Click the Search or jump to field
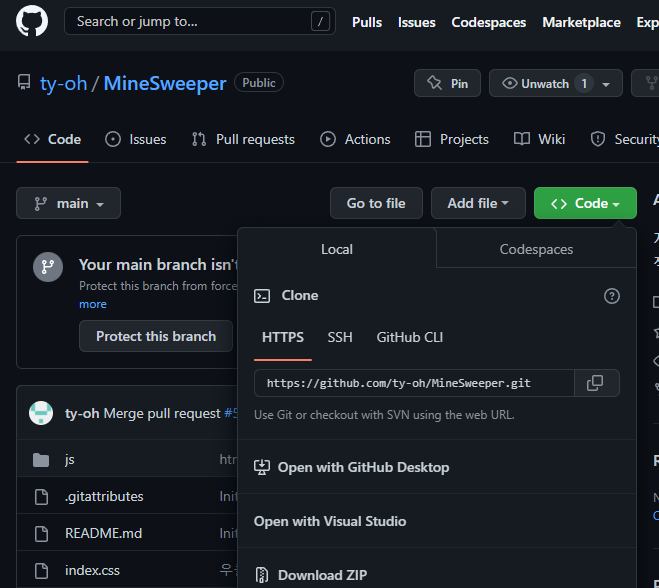 pos(200,21)
